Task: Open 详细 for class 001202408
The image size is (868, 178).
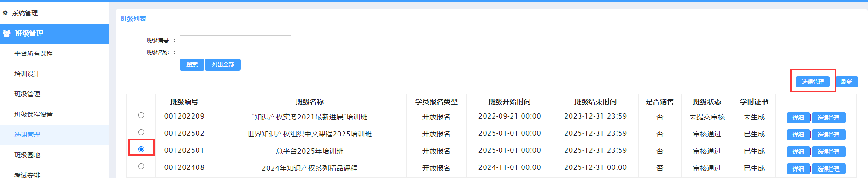Action: coord(798,169)
